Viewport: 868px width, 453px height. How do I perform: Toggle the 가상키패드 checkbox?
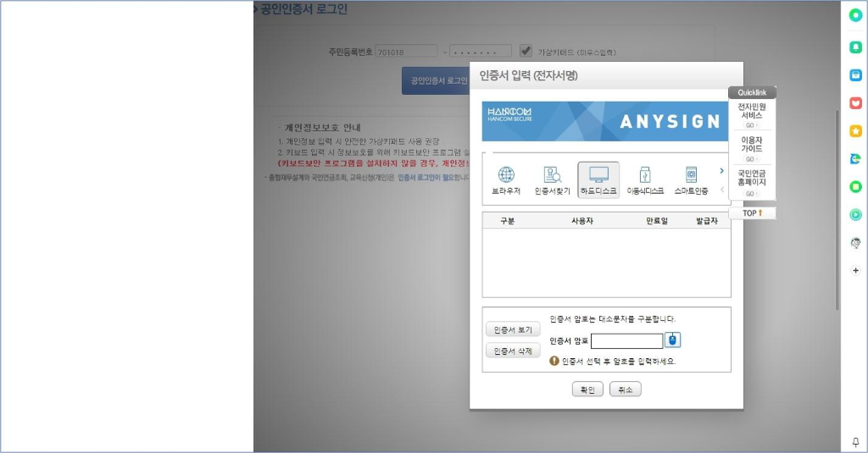[526, 51]
